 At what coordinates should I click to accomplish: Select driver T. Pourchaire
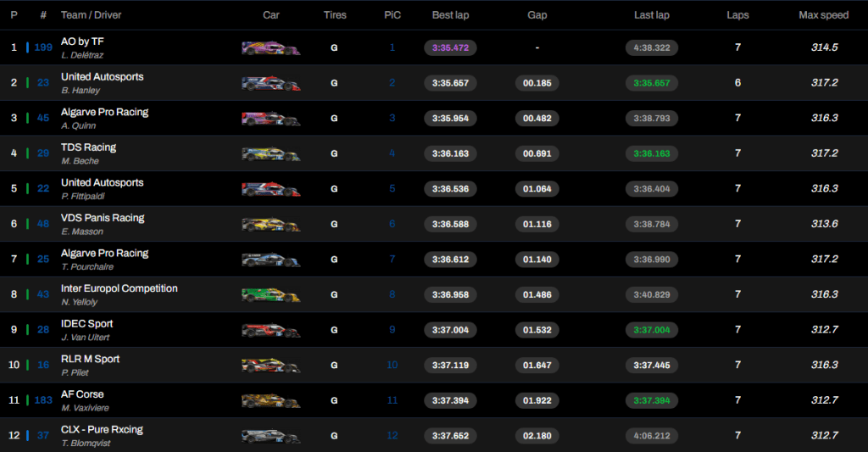click(x=87, y=267)
